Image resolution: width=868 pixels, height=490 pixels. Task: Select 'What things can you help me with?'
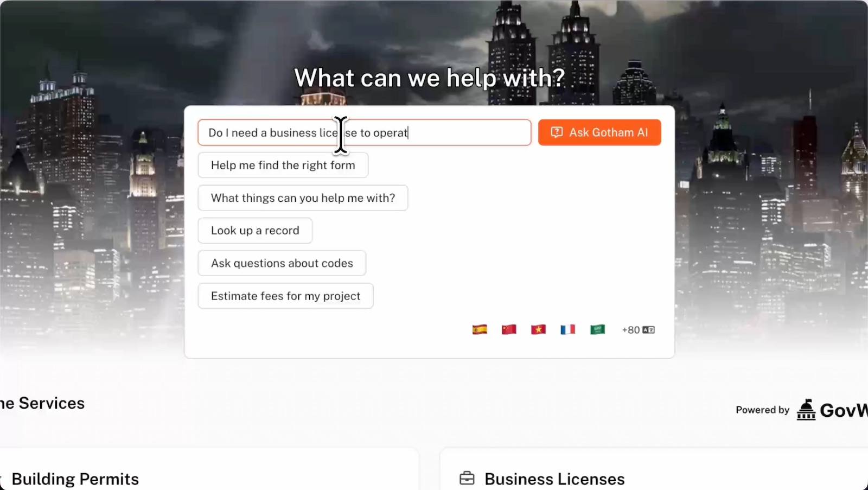click(303, 198)
